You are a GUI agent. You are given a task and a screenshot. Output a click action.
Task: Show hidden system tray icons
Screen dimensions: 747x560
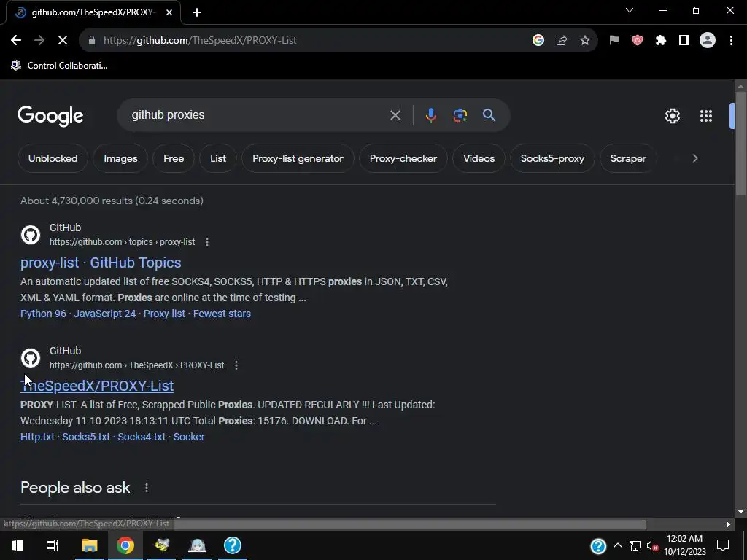click(x=617, y=545)
